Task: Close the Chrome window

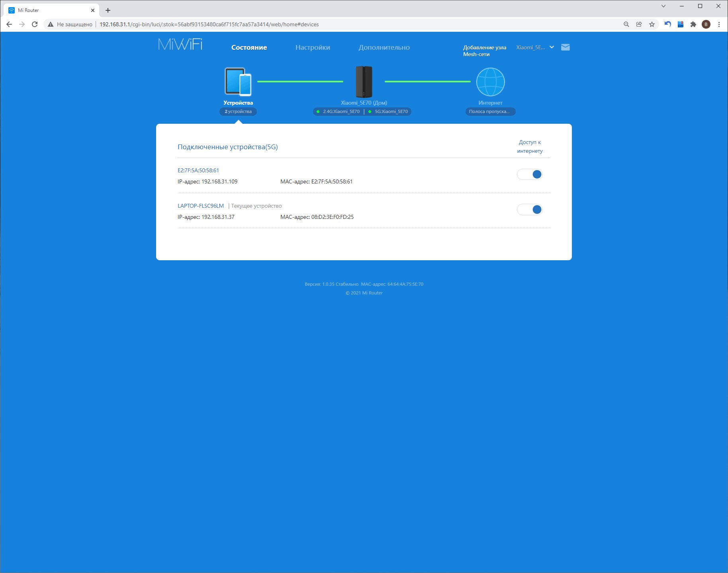Action: point(718,6)
